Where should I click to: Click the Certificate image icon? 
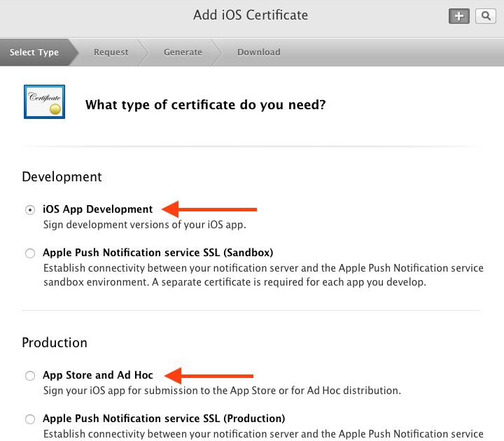[x=44, y=102]
